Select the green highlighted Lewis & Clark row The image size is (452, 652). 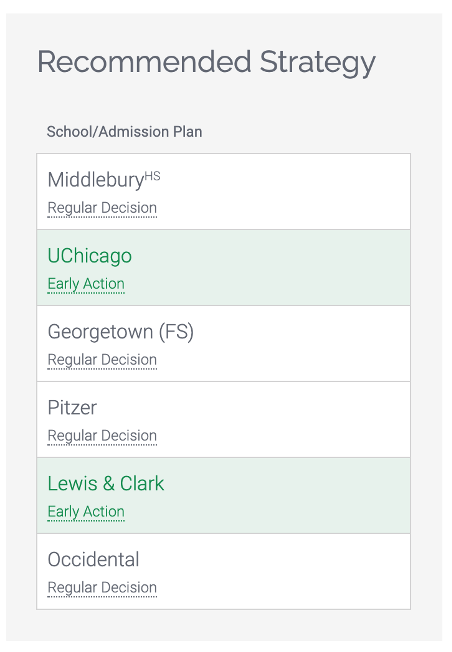tap(224, 495)
